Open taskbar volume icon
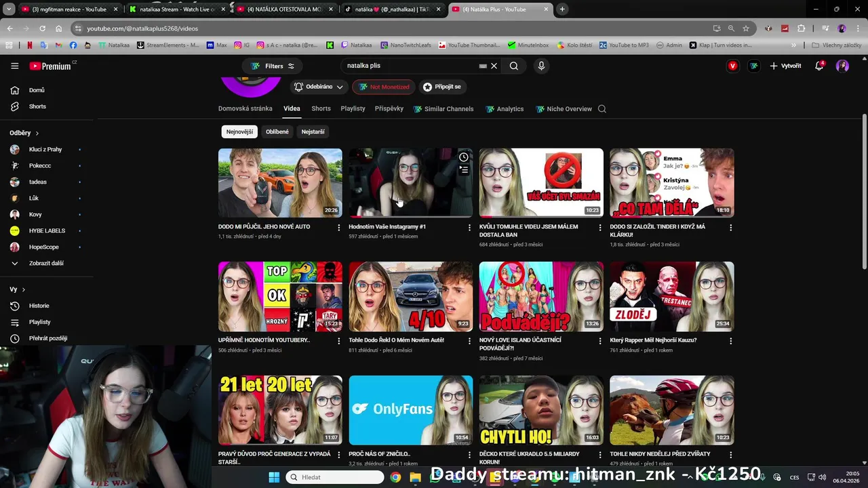 click(x=822, y=477)
